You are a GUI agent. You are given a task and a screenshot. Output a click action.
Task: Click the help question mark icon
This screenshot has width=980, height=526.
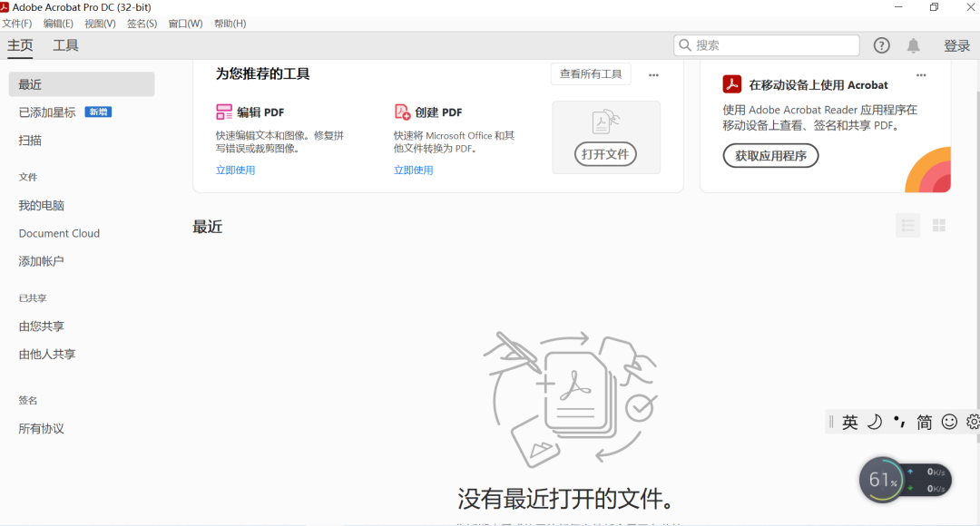pyautogui.click(x=881, y=45)
